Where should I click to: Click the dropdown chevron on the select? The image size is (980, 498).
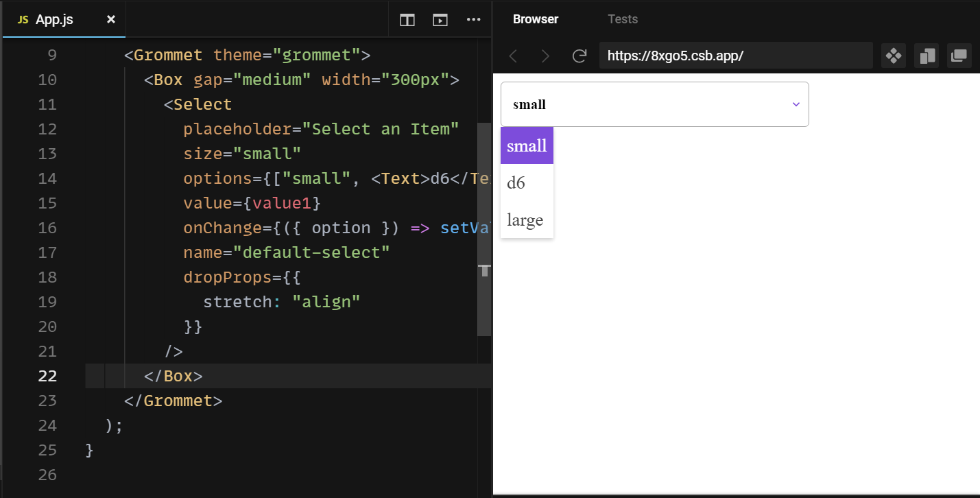tap(796, 104)
